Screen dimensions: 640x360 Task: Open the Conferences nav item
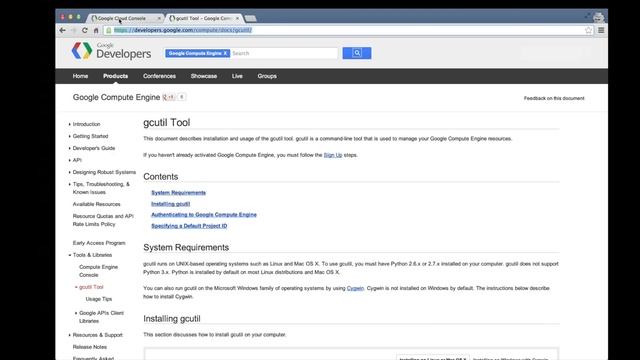[x=160, y=76]
